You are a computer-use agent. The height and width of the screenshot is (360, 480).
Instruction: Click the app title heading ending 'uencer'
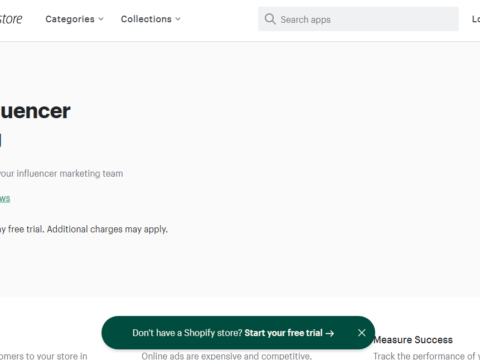(x=35, y=111)
